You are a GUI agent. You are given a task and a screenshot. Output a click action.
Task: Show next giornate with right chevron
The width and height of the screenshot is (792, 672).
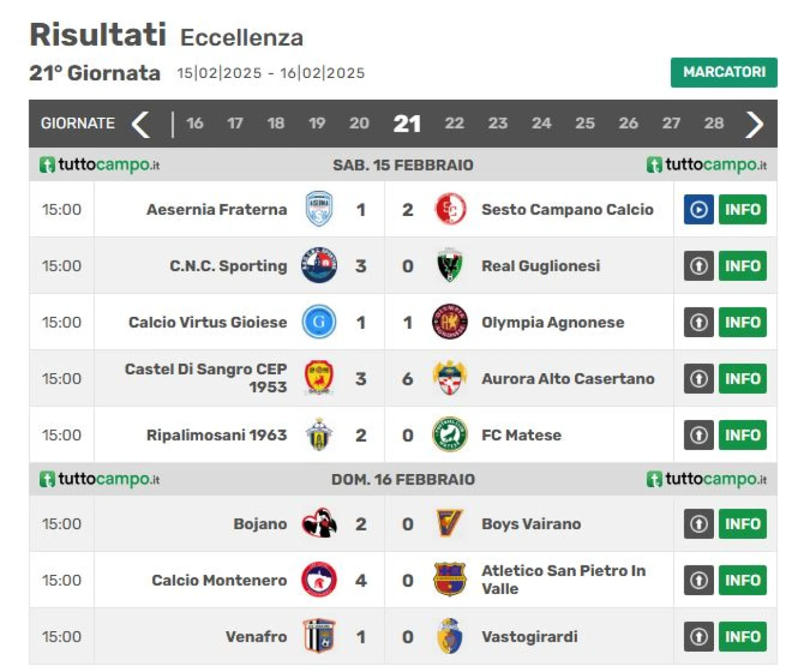754,124
